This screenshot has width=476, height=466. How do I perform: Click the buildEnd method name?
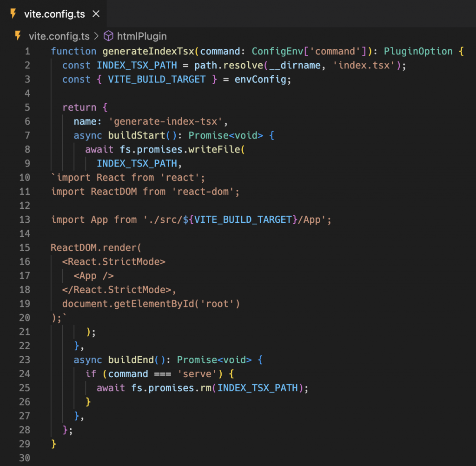(131, 360)
